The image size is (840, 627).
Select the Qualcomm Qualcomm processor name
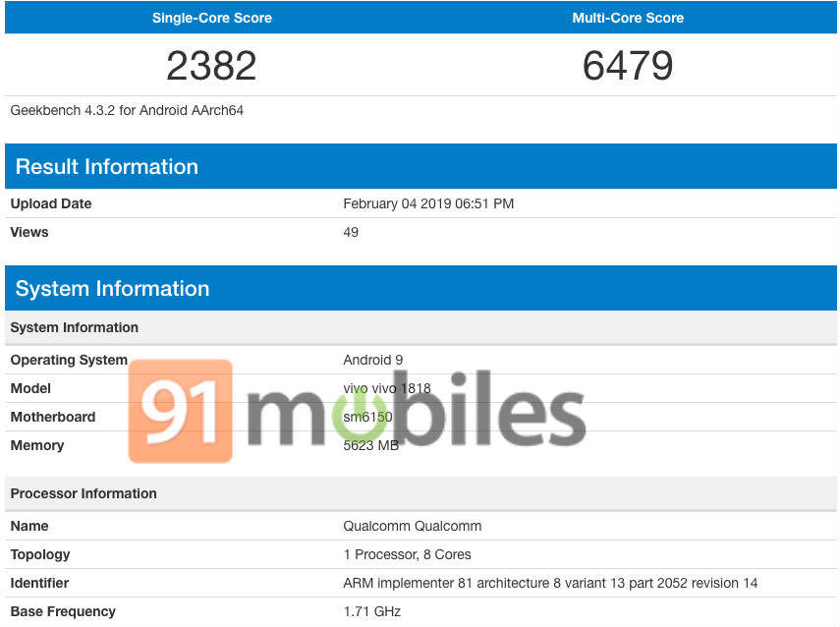click(x=413, y=526)
